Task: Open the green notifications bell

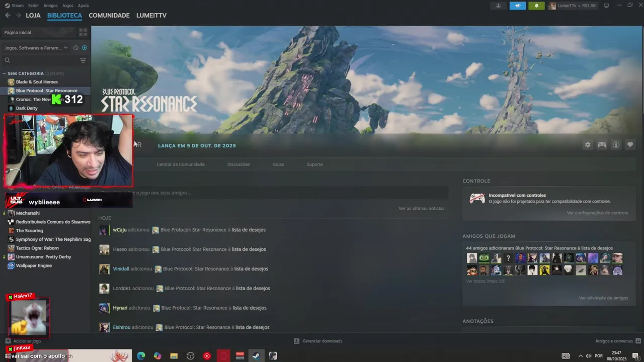Action: pos(536,6)
